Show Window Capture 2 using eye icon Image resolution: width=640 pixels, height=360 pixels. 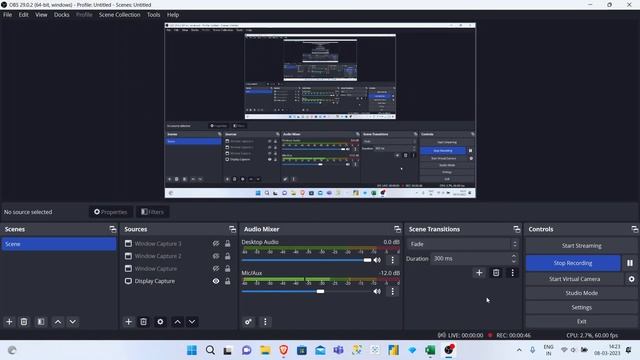tap(216, 256)
